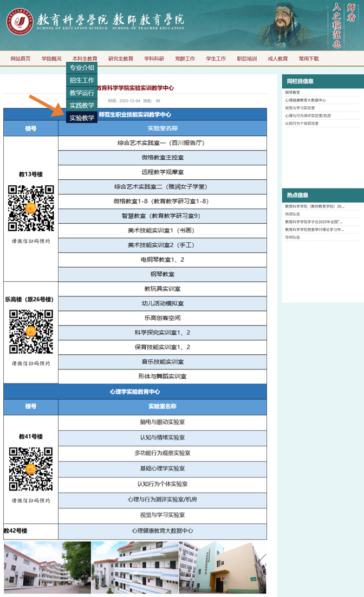This screenshot has height=597, width=364.
Task: Open the 本科生教育 navigation dropdown
Action: [x=85, y=59]
